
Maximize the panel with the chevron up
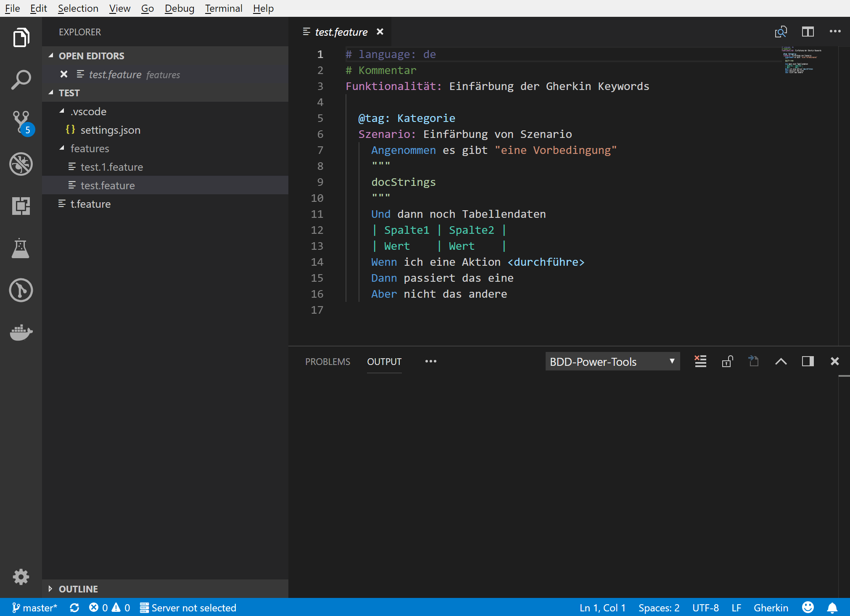pyautogui.click(x=781, y=361)
